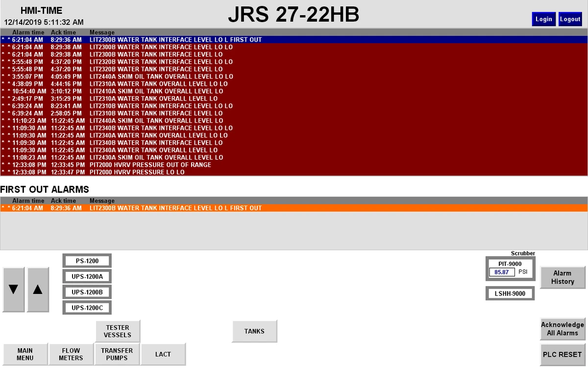588x368 pixels.
Task: Acknowledge All Alarms
Action: [563, 329]
